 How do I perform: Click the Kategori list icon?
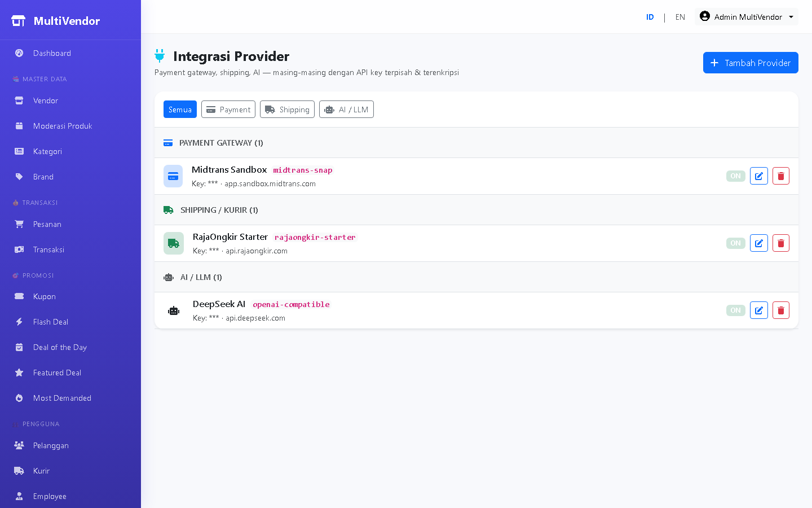pyautogui.click(x=19, y=151)
